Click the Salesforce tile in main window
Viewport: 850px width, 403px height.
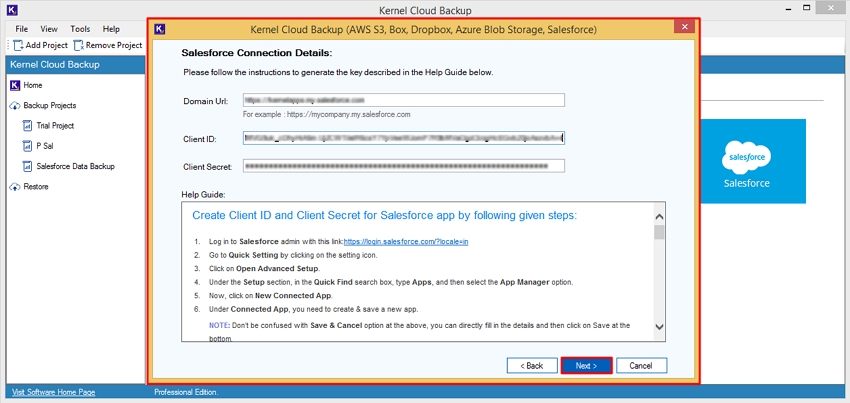(x=753, y=161)
